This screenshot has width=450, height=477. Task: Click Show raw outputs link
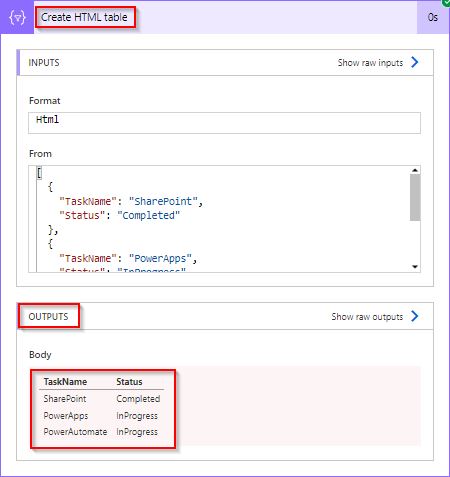coord(367,316)
